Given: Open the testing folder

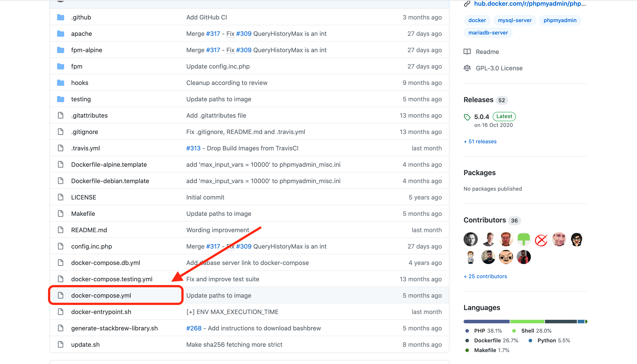Looking at the screenshot, I should pos(81,99).
